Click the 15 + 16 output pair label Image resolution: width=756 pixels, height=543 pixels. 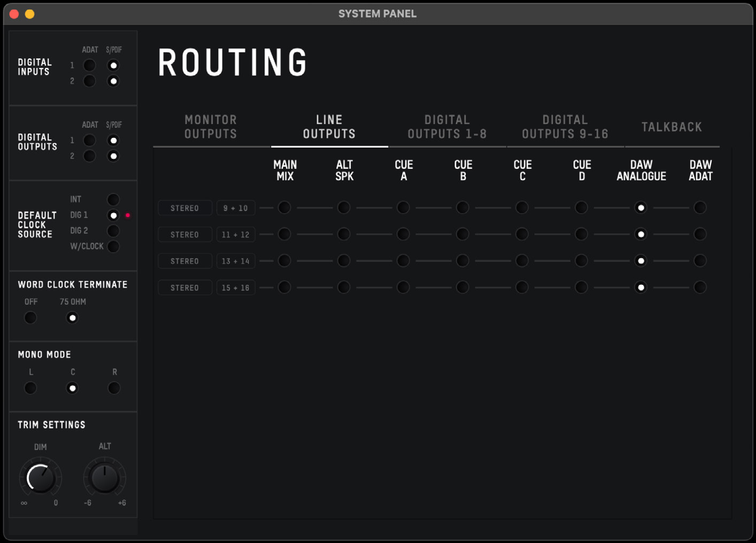[236, 288]
